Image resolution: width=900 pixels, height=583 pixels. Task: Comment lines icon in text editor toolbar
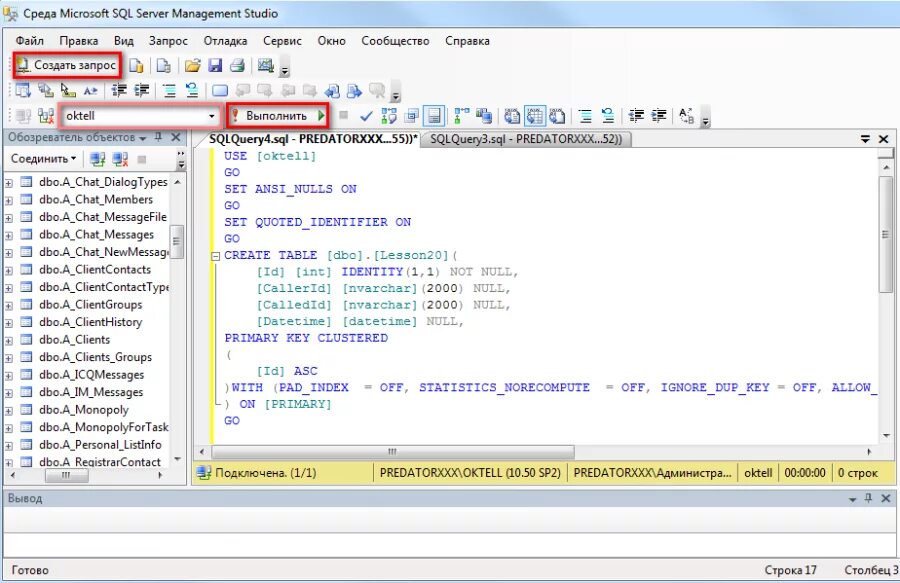169,91
